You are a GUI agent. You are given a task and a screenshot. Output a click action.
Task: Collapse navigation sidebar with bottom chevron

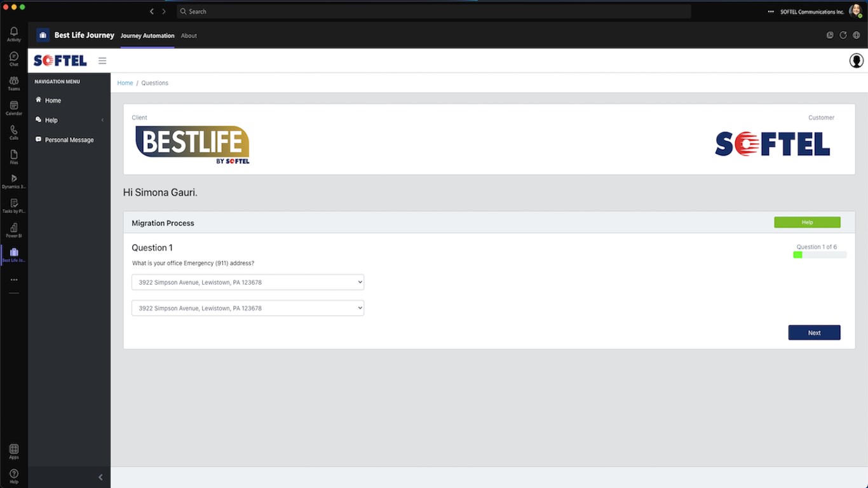[100, 477]
